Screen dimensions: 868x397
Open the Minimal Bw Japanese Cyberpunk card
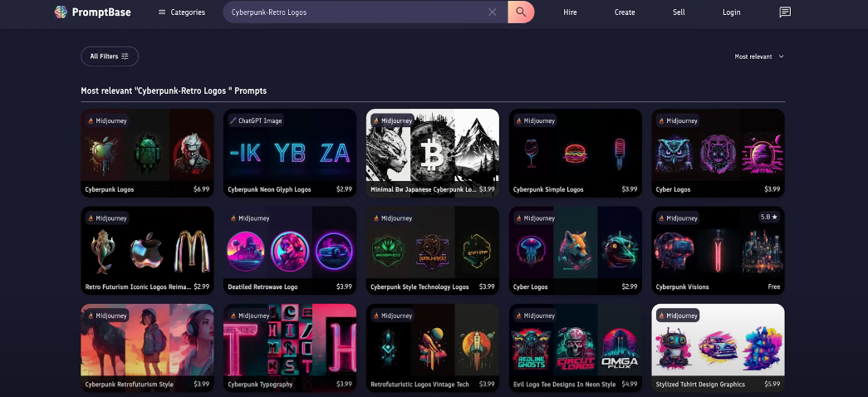tap(433, 153)
